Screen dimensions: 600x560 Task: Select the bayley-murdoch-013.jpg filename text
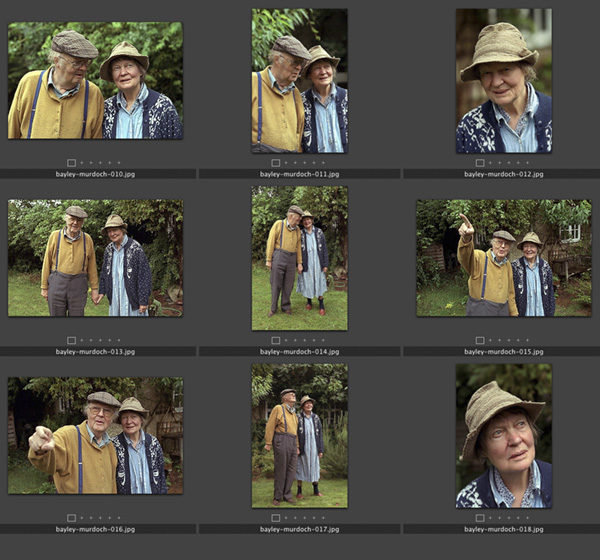pos(95,351)
